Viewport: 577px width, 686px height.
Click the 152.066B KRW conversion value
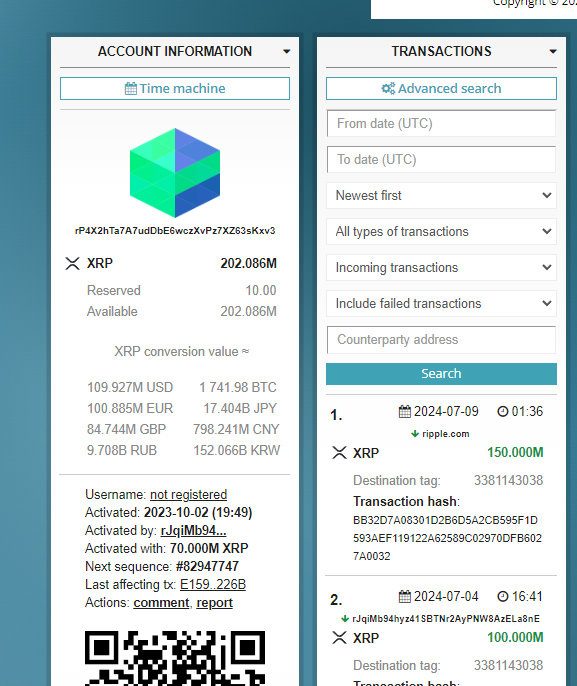(x=237, y=450)
